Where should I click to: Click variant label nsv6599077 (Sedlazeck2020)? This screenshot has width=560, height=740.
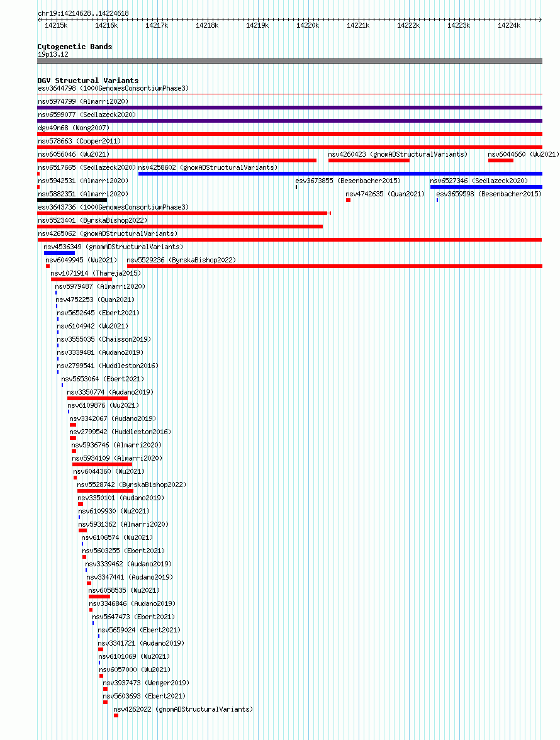87,115
